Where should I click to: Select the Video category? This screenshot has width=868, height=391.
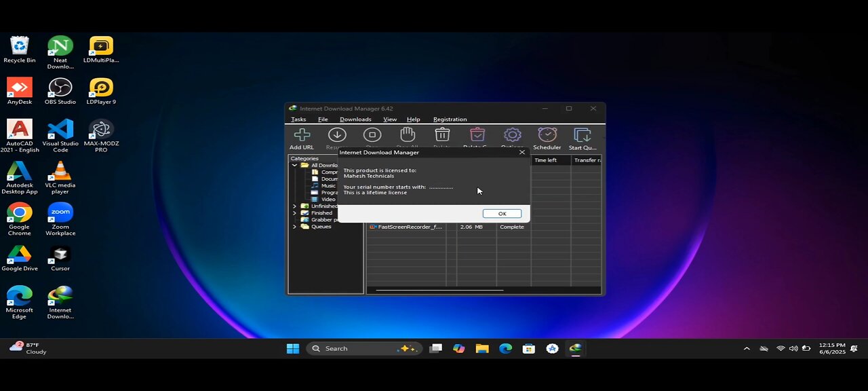328,199
